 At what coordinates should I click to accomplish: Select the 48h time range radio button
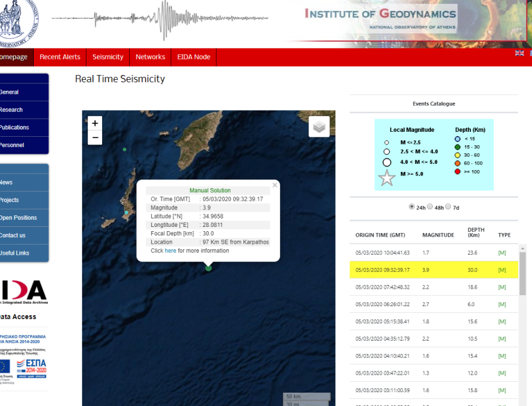point(430,207)
